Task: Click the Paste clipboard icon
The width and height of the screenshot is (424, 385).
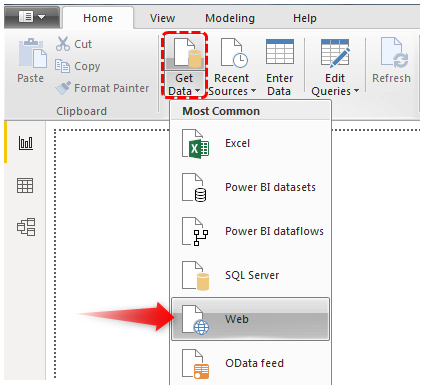Action: click(32, 53)
